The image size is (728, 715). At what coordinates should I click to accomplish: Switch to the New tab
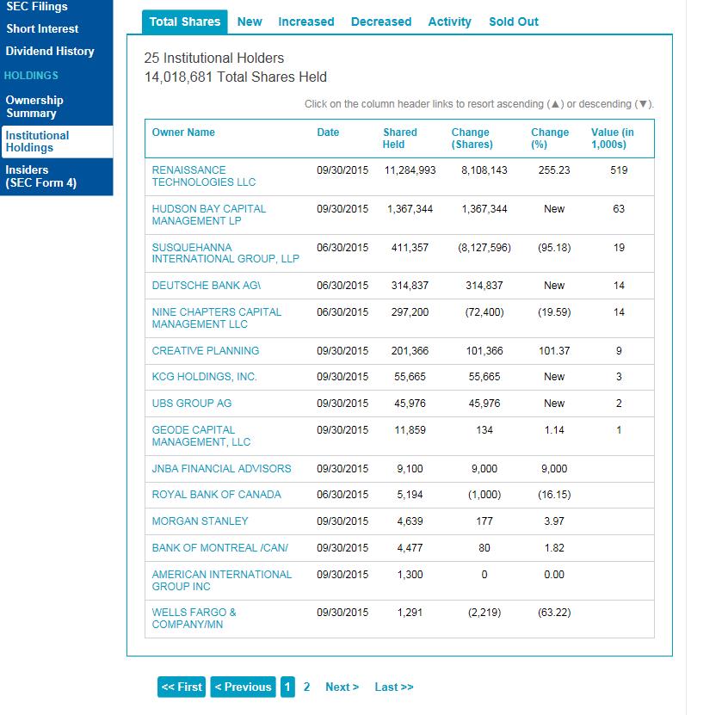click(250, 22)
